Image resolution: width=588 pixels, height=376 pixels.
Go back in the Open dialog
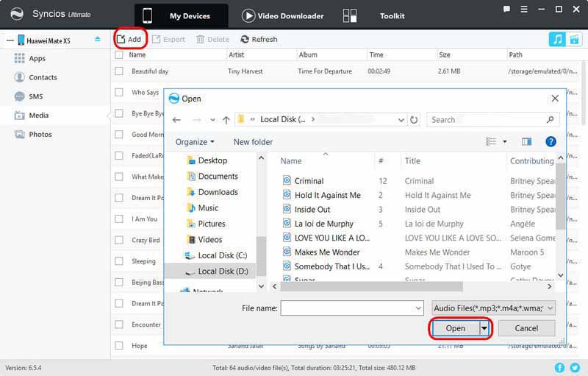coord(176,120)
